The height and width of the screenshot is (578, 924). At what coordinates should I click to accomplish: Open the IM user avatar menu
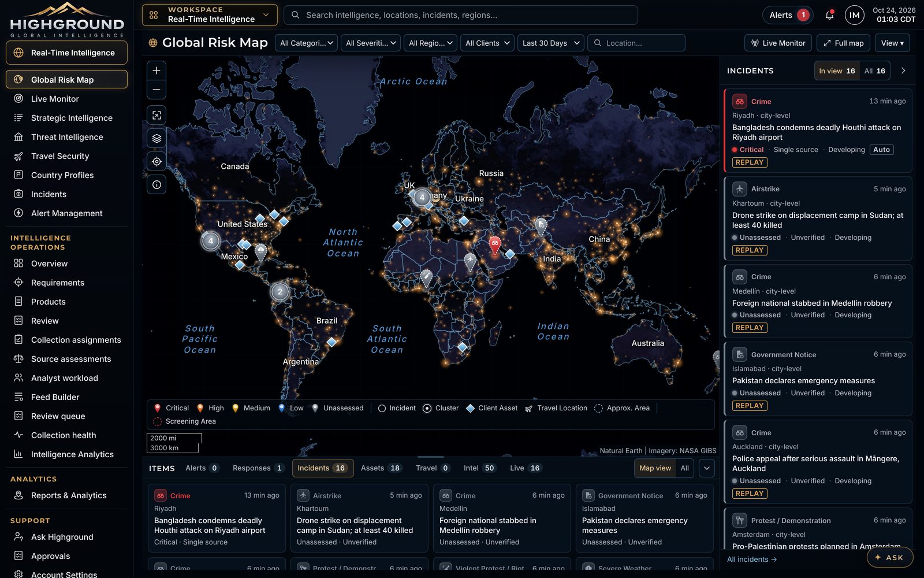coord(854,15)
